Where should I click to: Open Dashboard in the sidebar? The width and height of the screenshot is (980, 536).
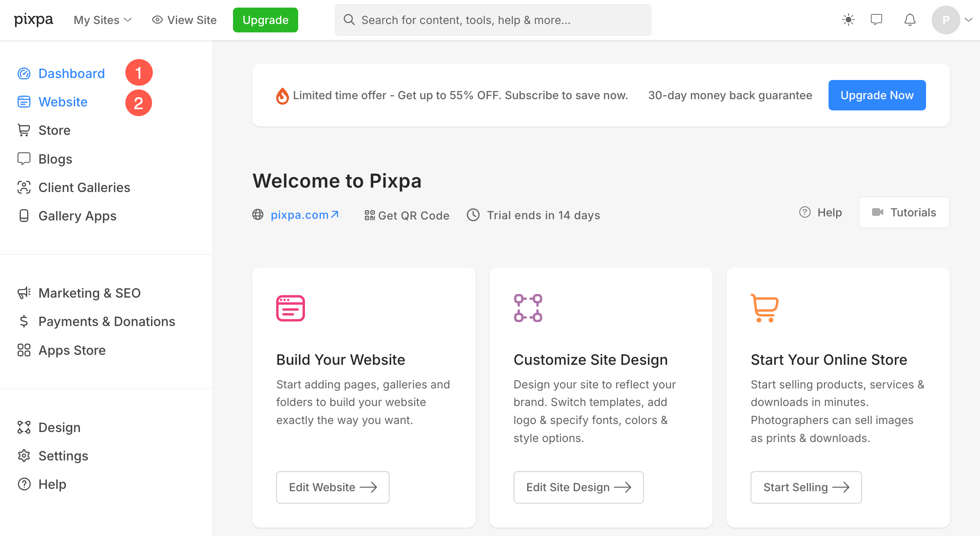click(72, 74)
